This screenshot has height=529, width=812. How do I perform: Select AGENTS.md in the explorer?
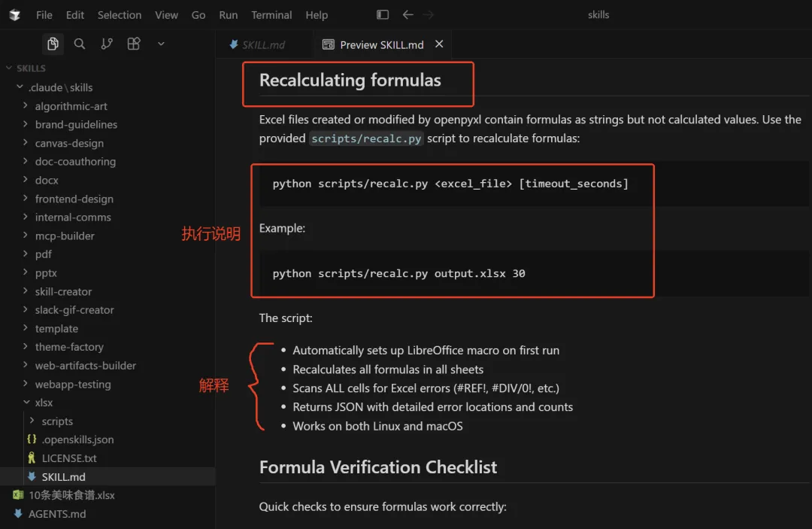click(x=57, y=514)
